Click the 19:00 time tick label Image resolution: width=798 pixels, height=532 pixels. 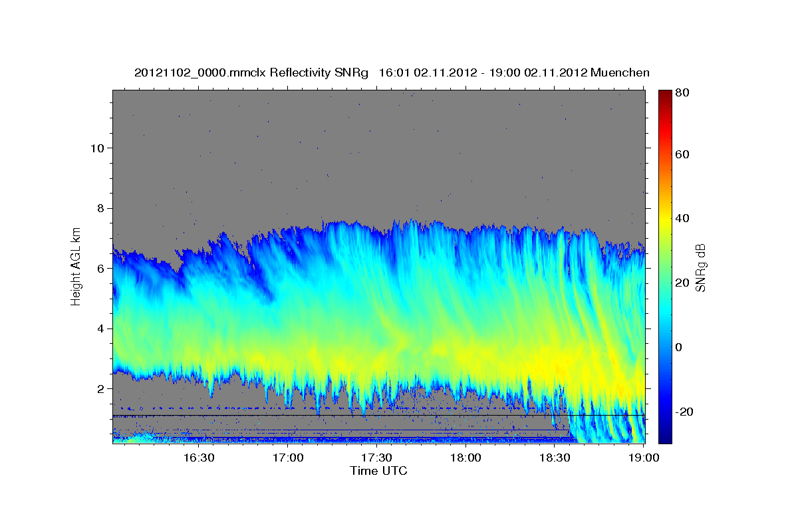point(644,458)
